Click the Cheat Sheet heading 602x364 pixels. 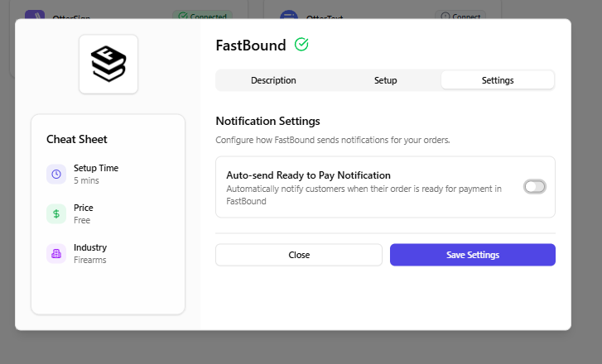click(x=77, y=139)
